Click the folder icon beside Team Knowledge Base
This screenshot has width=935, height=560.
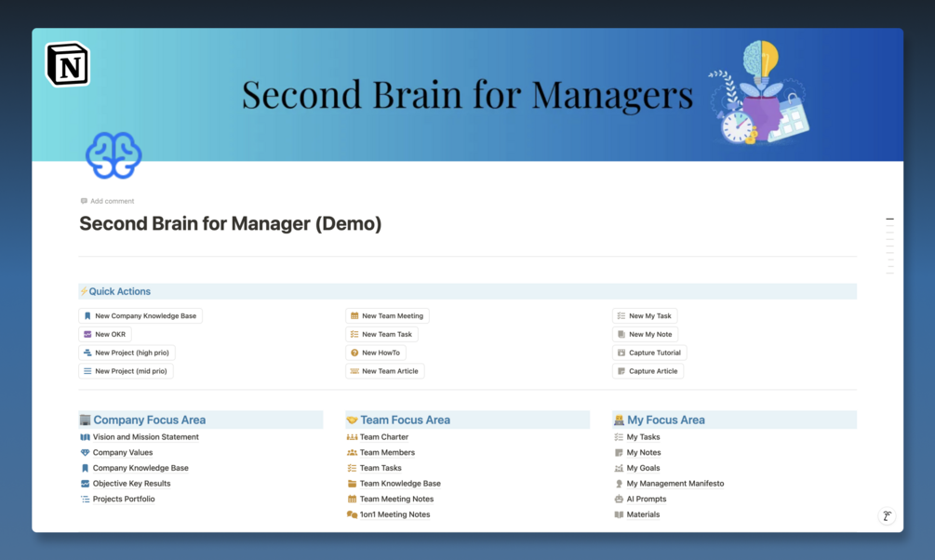(352, 484)
